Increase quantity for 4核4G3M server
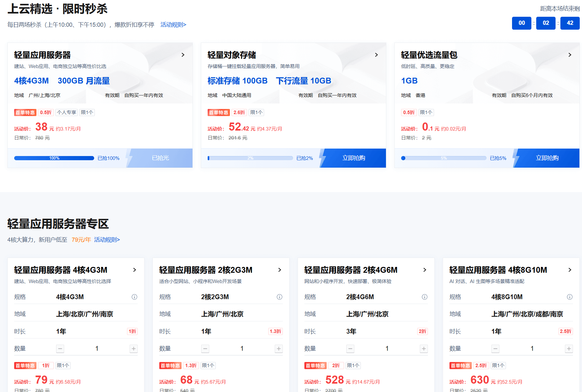Viewport: 582px width, 392px height. (x=133, y=348)
